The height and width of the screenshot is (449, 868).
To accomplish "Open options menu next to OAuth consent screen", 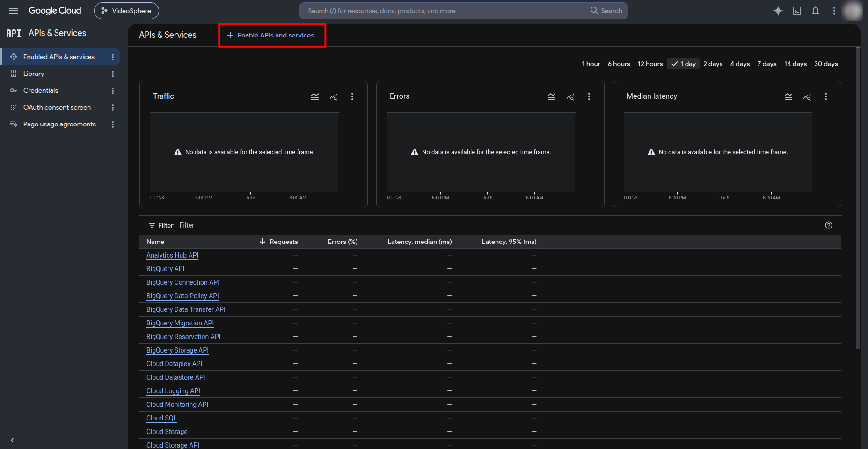I will 113,108.
